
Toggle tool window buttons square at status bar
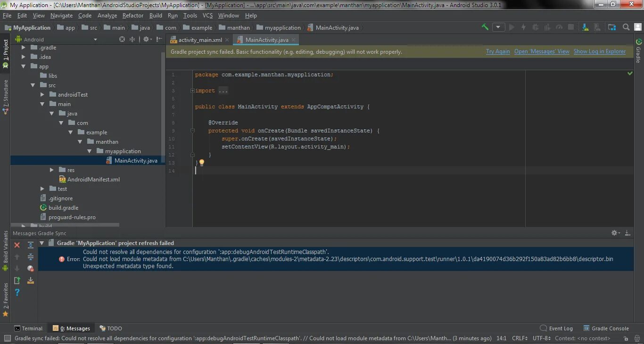click(7, 338)
